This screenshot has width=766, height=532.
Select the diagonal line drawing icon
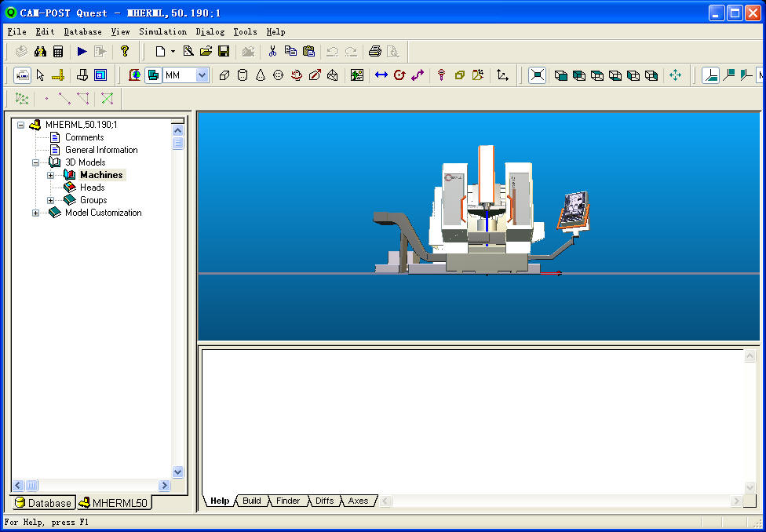[x=64, y=99]
